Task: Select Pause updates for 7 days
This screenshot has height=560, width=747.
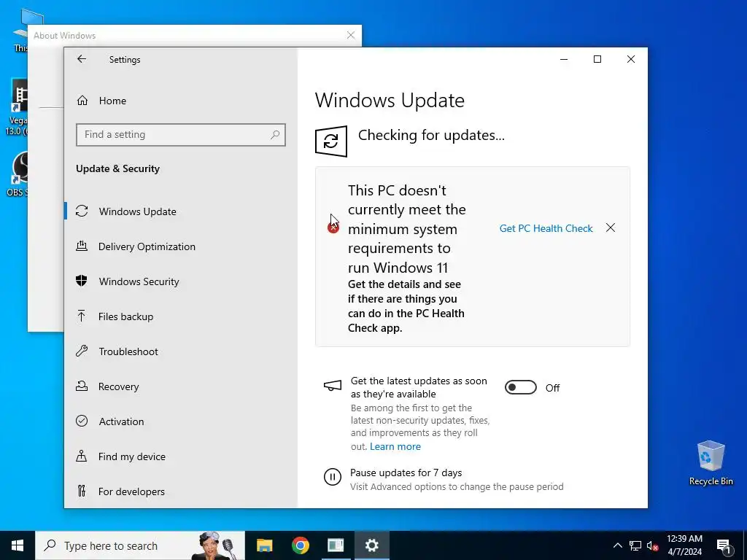Action: [x=406, y=472]
